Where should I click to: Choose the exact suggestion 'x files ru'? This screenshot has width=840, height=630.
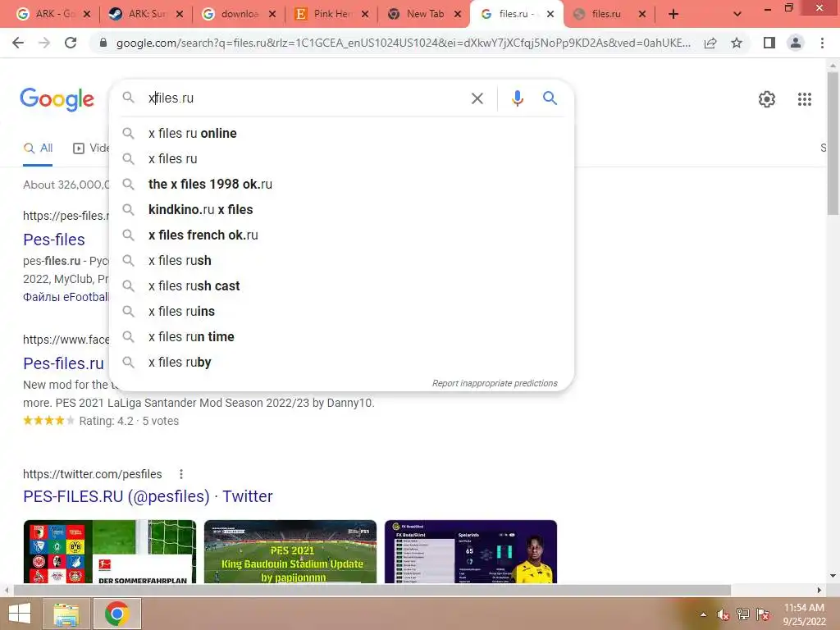tap(341, 159)
